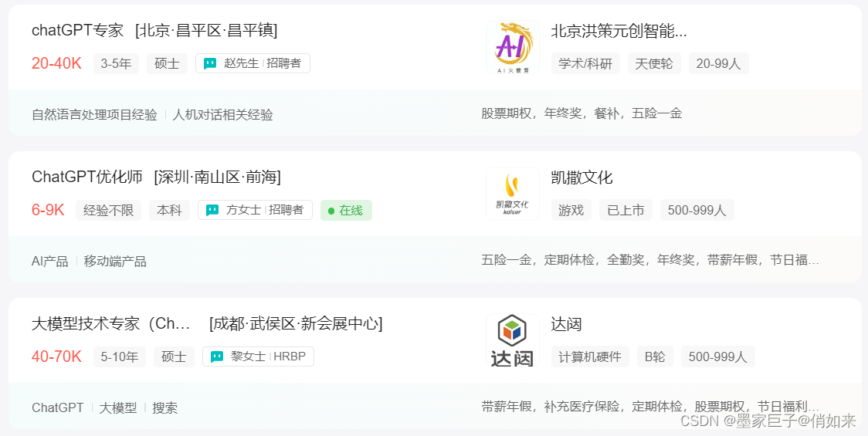
Task: Click keyword 搜索
Action: coord(165,407)
